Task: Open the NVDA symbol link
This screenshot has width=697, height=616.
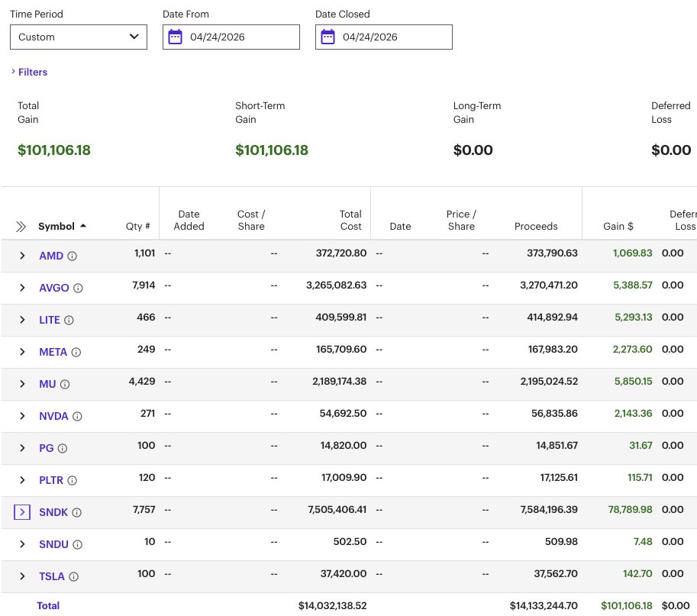Action: click(53, 416)
